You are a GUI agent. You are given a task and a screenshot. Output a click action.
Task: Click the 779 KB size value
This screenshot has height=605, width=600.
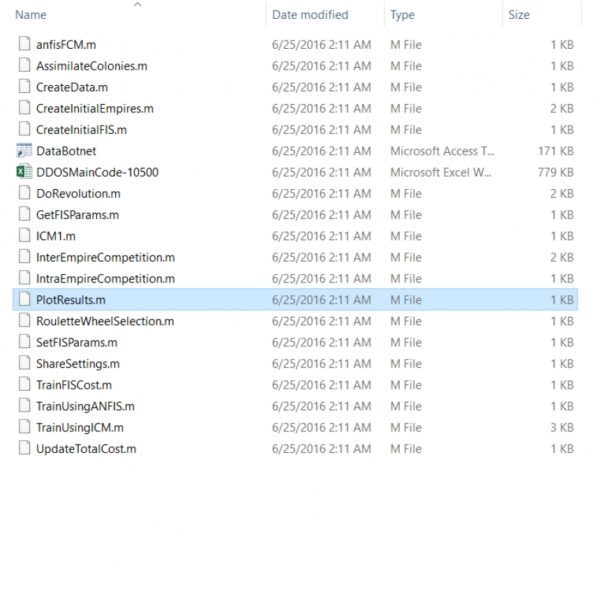pyautogui.click(x=556, y=172)
